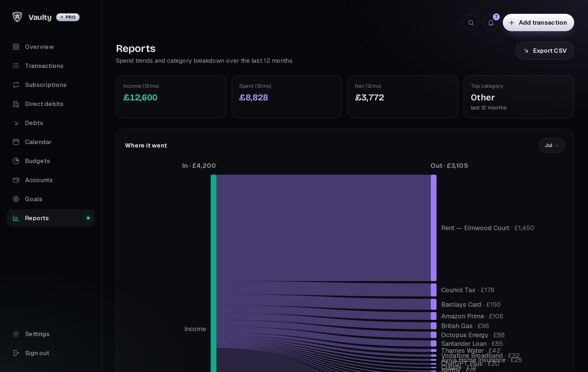
Task: Click the Council Tax purple node
Action: 433,290
